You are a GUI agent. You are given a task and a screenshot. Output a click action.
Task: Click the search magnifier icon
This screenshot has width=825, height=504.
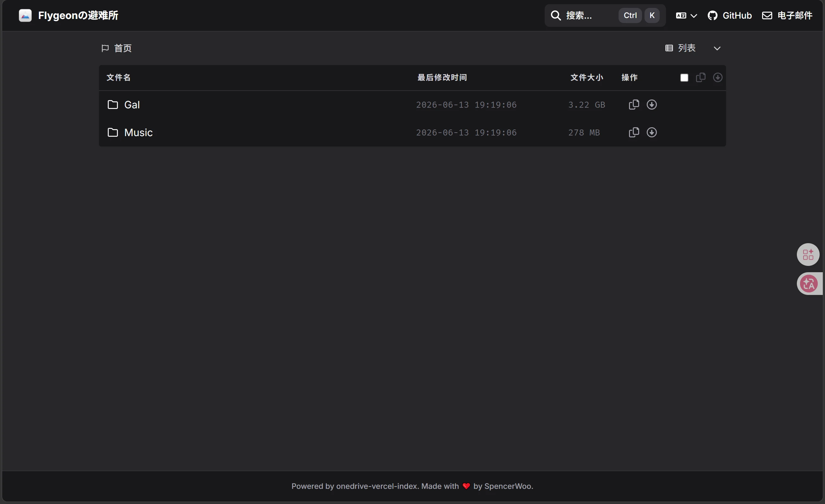tap(556, 15)
